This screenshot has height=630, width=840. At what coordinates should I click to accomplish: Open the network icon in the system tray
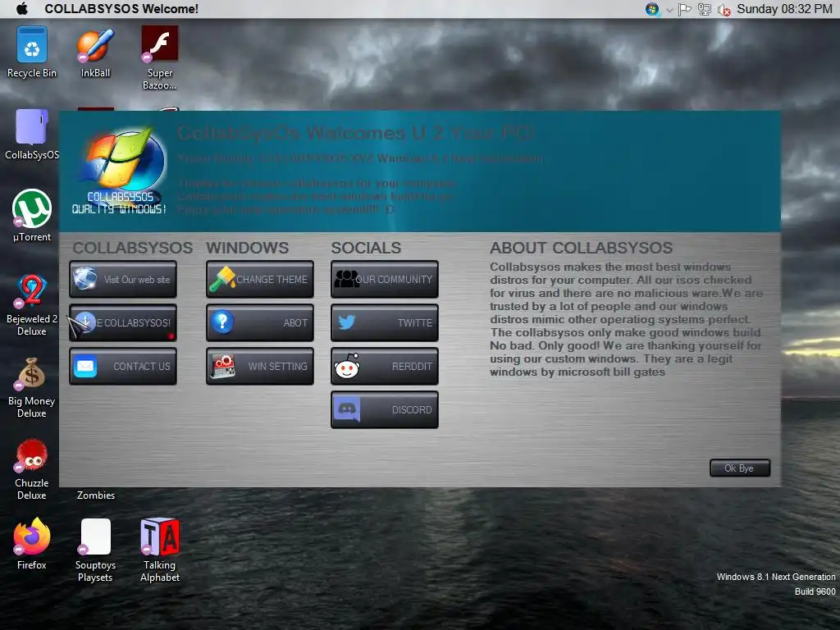point(705,10)
